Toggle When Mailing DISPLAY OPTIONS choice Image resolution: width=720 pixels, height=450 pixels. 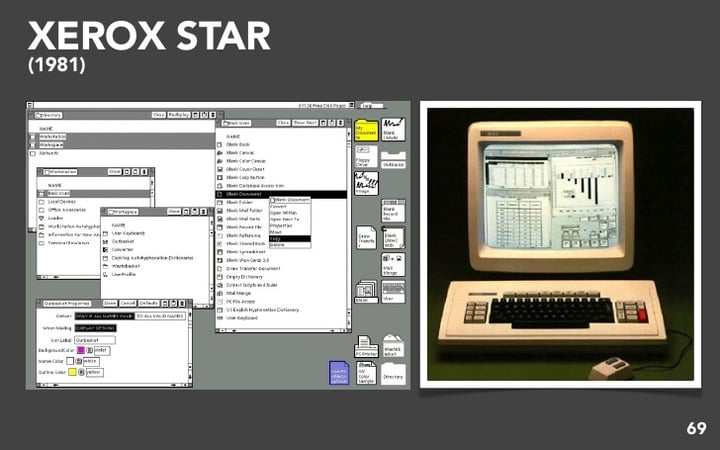coord(96,328)
